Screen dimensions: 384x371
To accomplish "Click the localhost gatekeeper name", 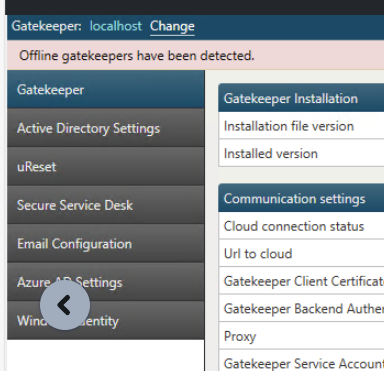I will point(116,26).
